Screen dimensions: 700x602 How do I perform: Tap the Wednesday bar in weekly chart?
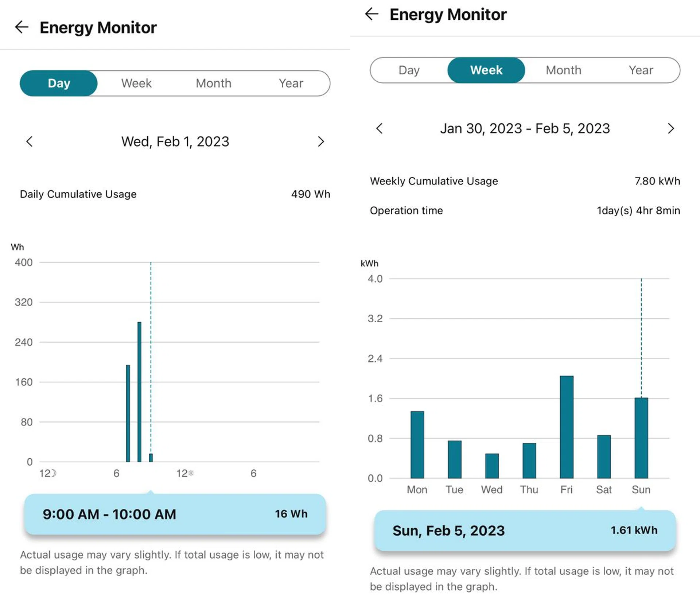click(491, 466)
